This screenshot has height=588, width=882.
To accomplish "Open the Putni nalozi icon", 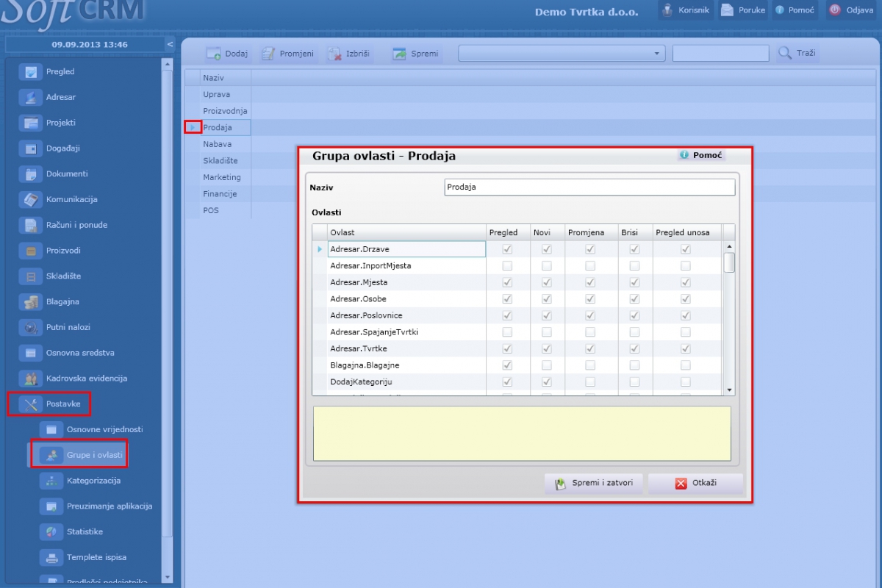I will [30, 327].
